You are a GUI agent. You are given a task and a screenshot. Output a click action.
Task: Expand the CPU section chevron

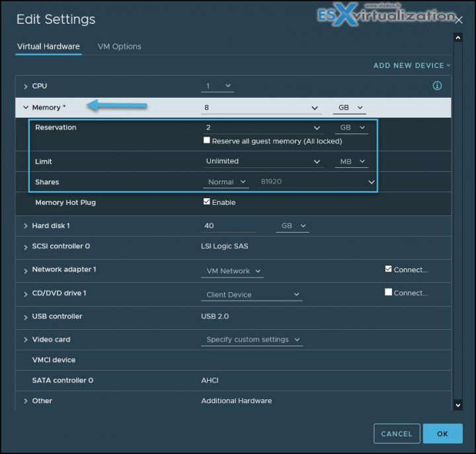coord(26,87)
